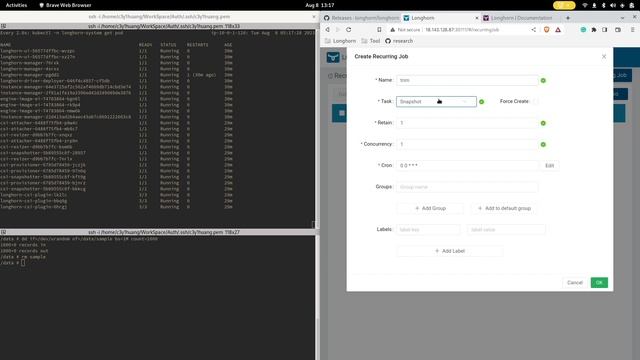Click the Add Label button

tap(450, 251)
